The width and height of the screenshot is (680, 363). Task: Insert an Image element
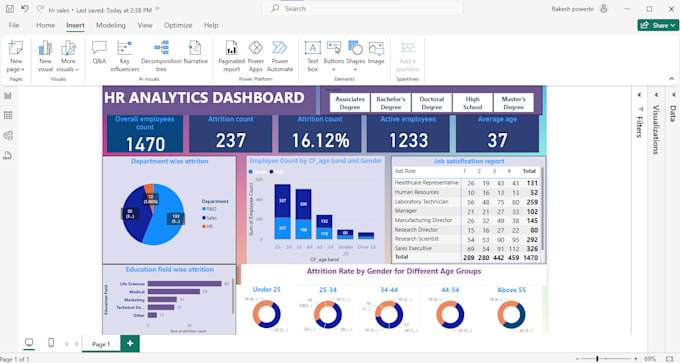click(x=376, y=53)
